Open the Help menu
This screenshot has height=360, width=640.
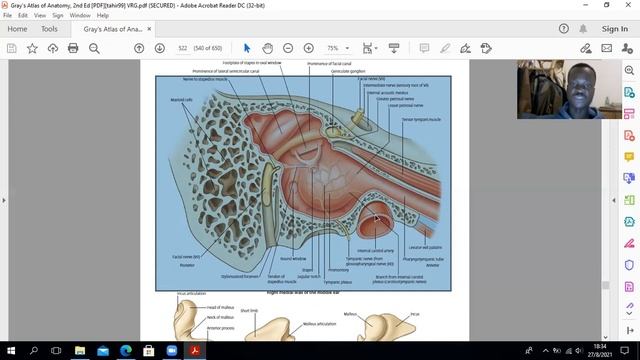(x=102, y=16)
